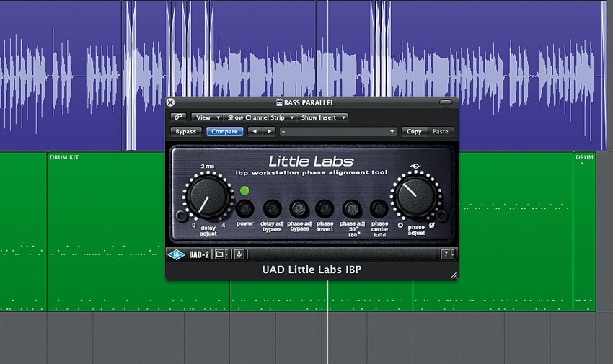Click the Universal Audio logo icon

(x=176, y=254)
